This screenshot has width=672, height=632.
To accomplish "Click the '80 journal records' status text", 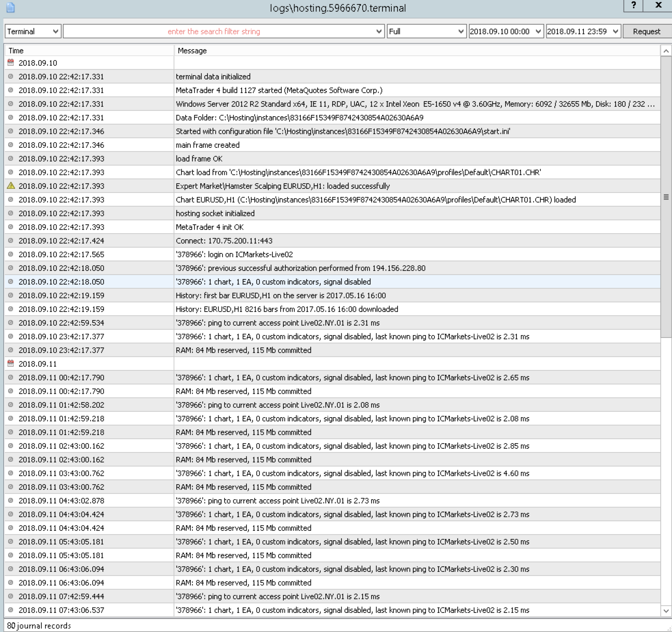I will (39, 626).
